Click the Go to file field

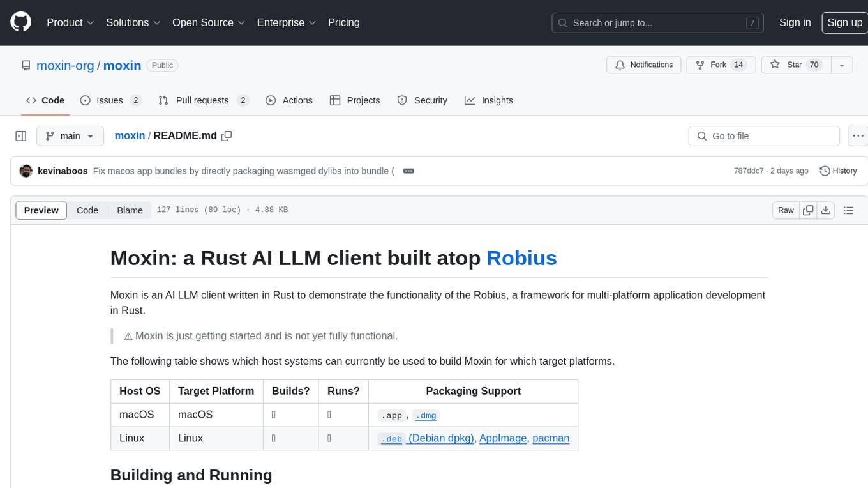(x=764, y=136)
